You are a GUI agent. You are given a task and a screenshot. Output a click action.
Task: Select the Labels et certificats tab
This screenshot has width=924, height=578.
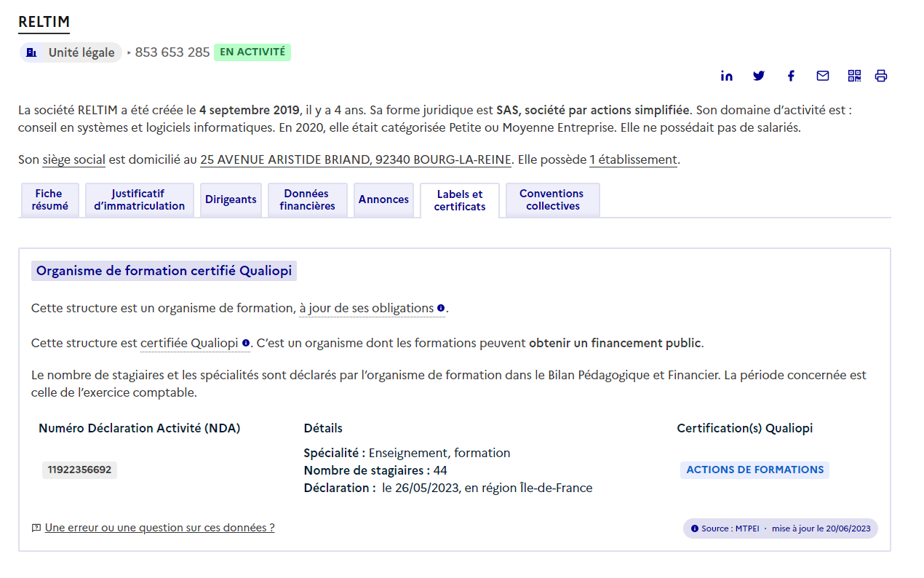pyautogui.click(x=460, y=200)
